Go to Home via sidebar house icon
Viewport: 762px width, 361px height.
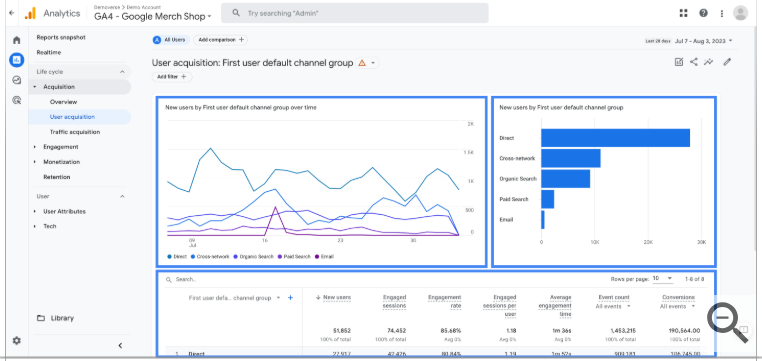pos(17,40)
